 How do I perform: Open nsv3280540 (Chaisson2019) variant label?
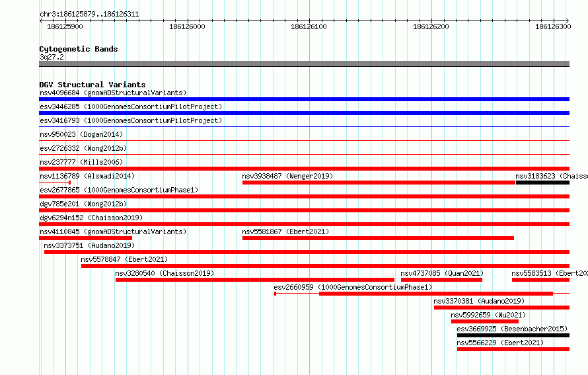tap(165, 273)
